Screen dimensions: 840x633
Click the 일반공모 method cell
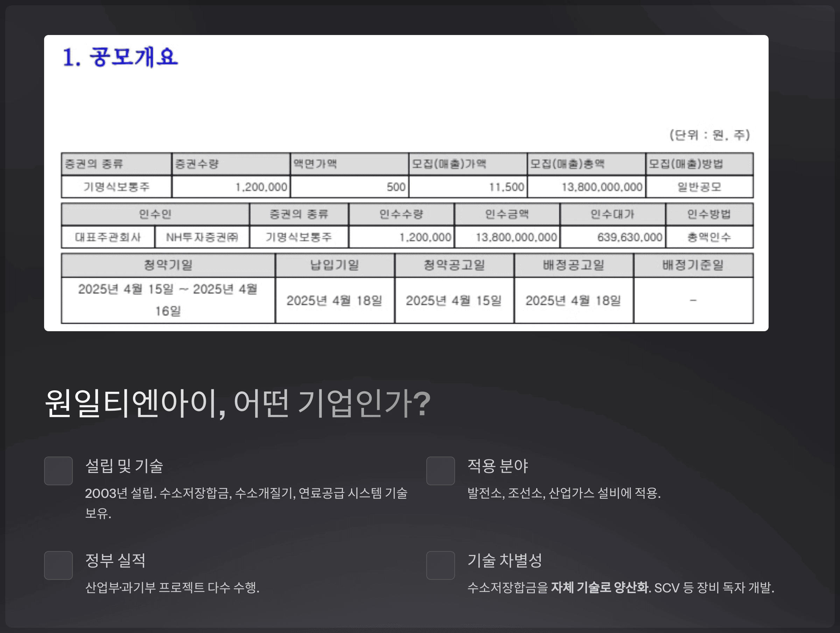pos(699,187)
